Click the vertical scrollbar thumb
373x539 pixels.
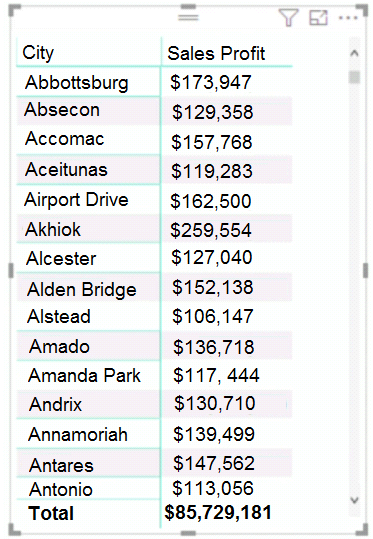[x=354, y=77]
